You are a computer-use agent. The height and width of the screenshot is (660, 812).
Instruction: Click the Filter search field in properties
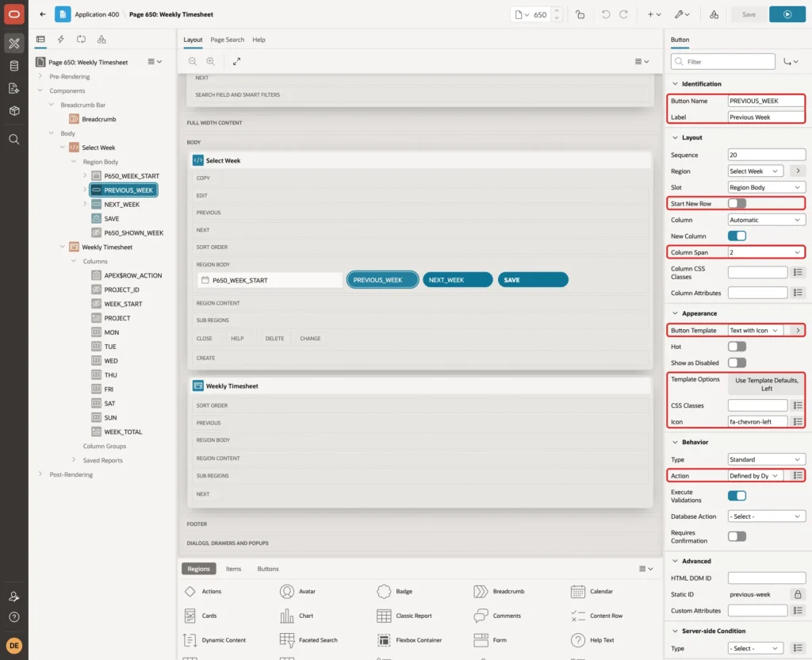pyautogui.click(x=723, y=62)
